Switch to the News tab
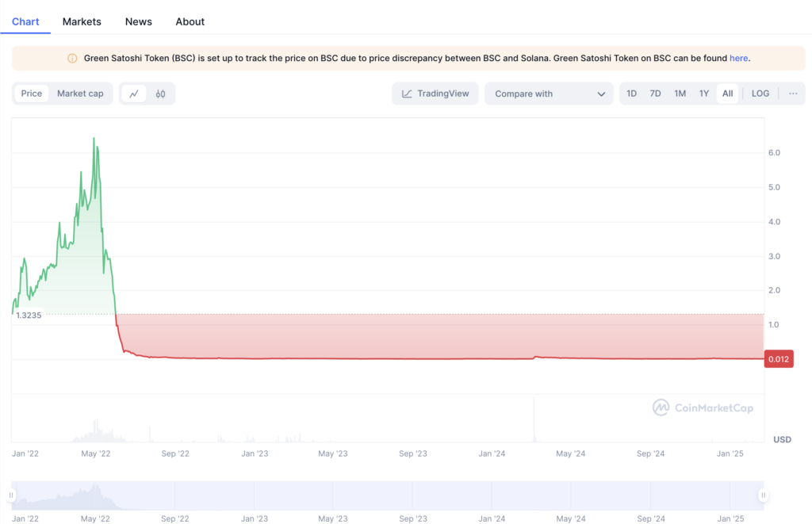This screenshot has width=812, height=524. 138,21
